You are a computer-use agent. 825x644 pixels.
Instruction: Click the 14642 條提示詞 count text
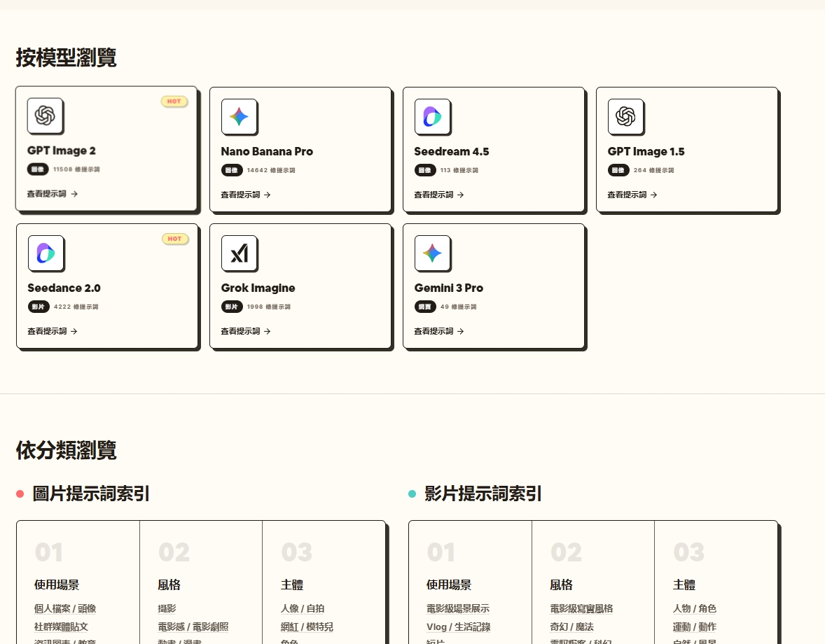click(271, 170)
